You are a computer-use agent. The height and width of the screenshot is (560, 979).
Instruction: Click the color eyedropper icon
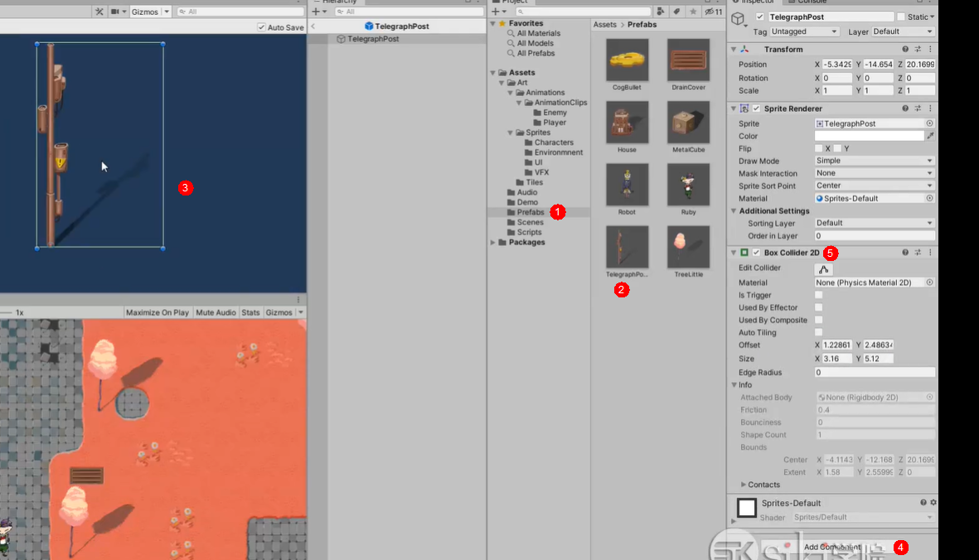pos(930,136)
